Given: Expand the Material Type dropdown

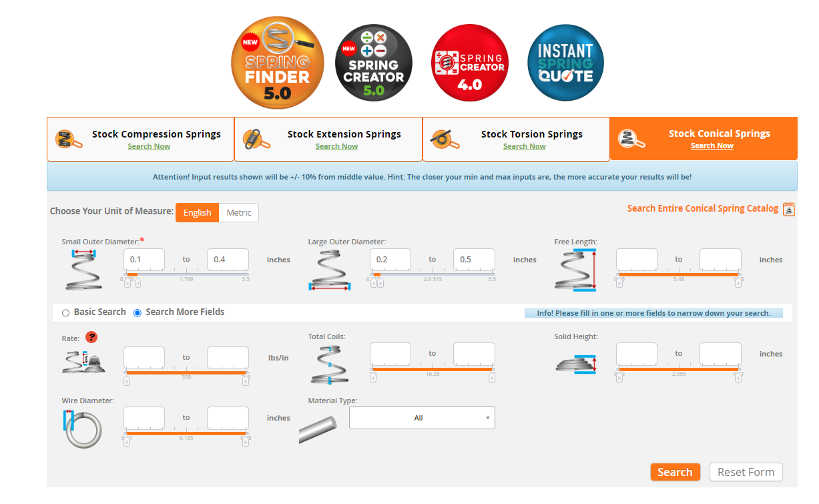Looking at the screenshot, I should (x=422, y=418).
